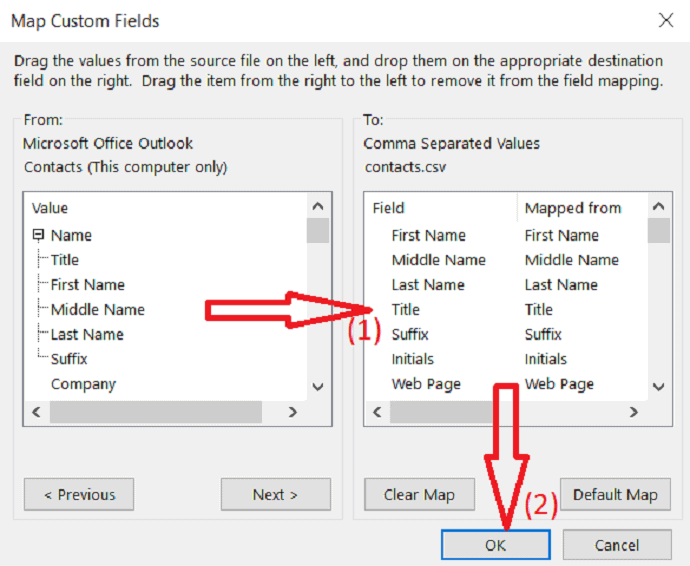Select First Name in the Value list
Viewport: 690px width, 566px height.
[x=88, y=285]
